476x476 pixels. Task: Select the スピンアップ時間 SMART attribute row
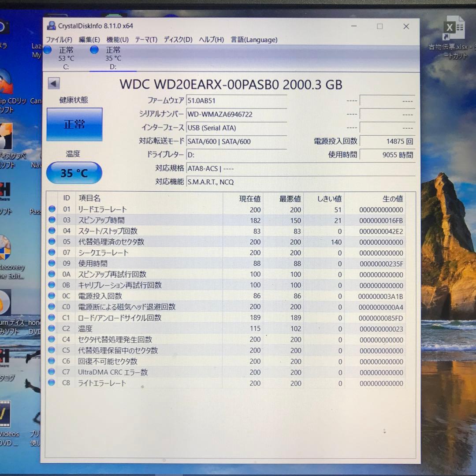(132, 220)
